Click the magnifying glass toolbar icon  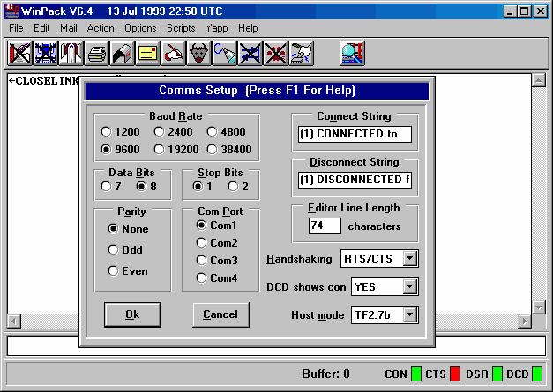coord(352,54)
